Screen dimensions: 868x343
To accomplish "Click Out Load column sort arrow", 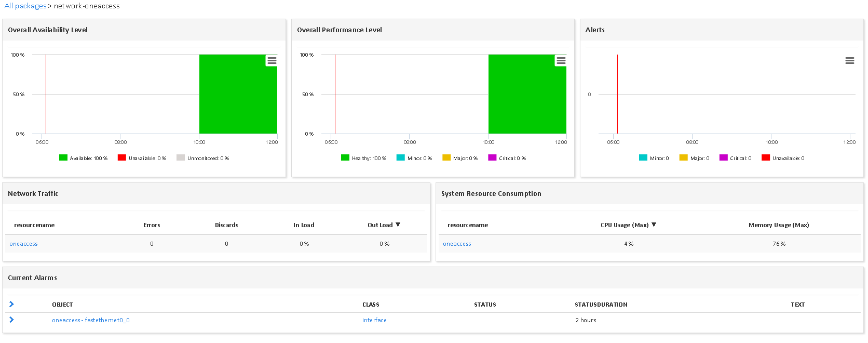I will [398, 225].
